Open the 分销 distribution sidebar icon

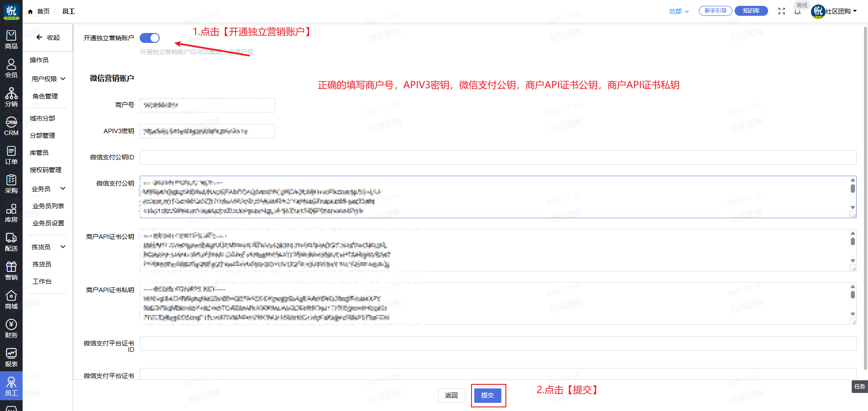click(x=11, y=97)
